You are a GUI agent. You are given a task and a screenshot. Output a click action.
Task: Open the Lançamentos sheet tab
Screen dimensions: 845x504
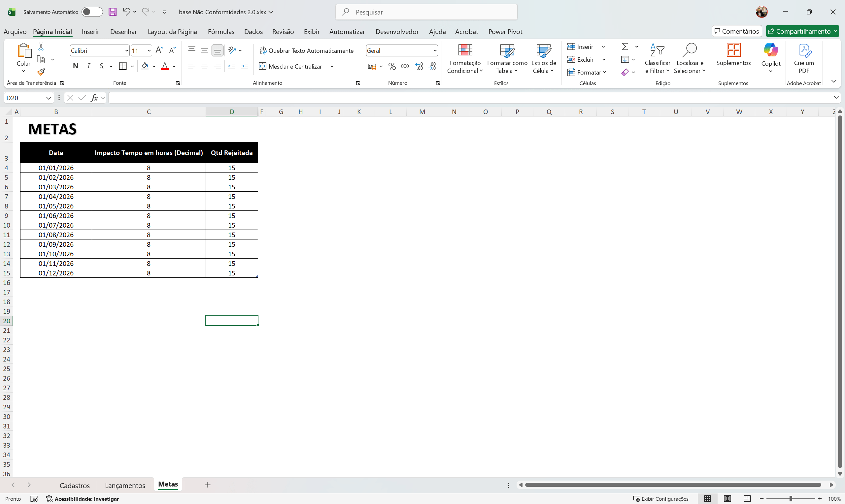pyautogui.click(x=125, y=485)
